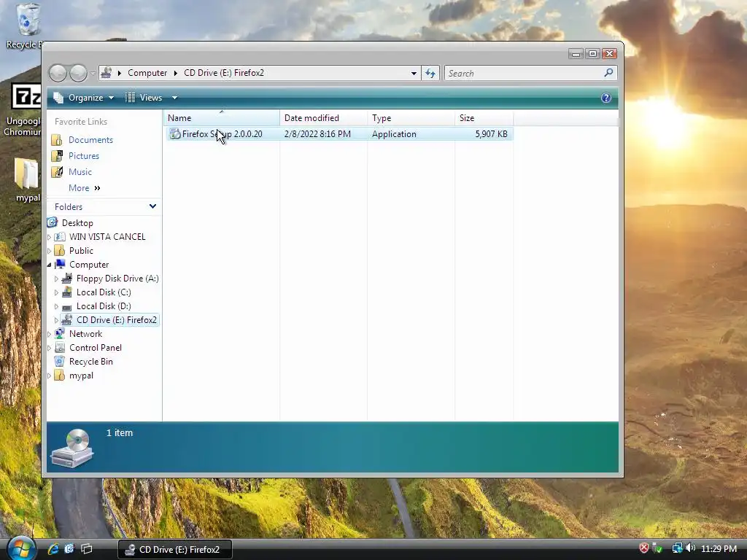Viewport: 747px width, 560px height.
Task: Click the network connection tray icon
Action: [x=677, y=548]
